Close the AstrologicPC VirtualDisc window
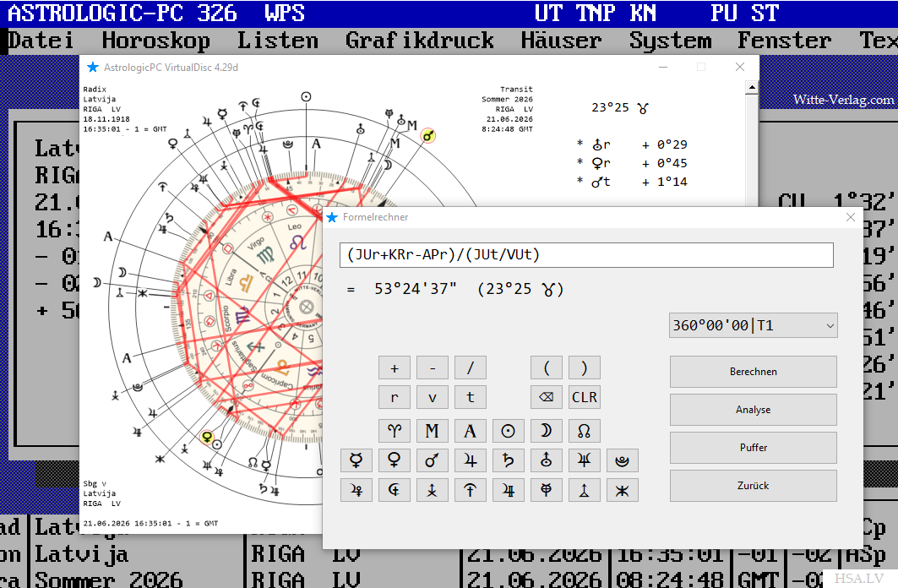This screenshot has width=898, height=588. 740,67
